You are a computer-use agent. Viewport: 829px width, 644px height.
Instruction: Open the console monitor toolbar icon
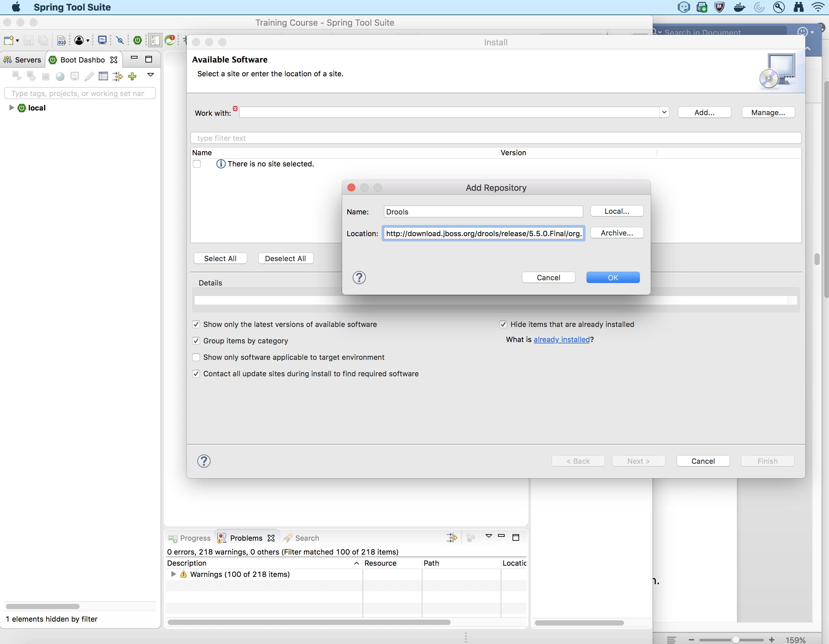[102, 40]
